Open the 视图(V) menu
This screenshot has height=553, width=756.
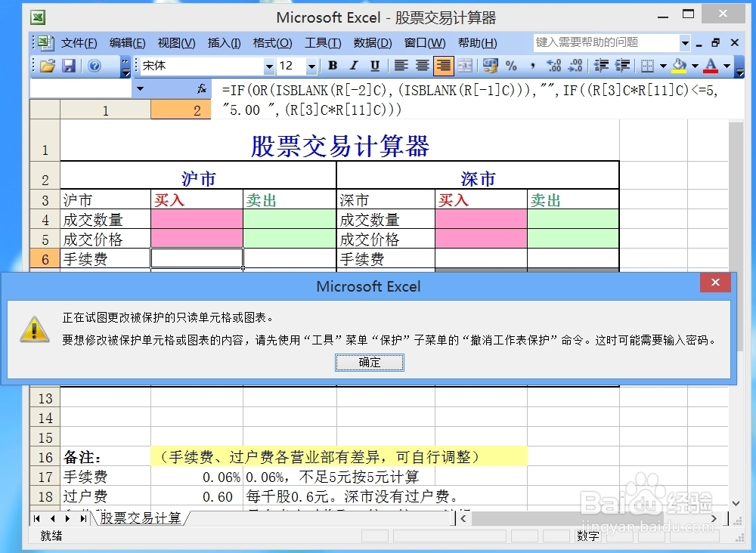click(176, 43)
